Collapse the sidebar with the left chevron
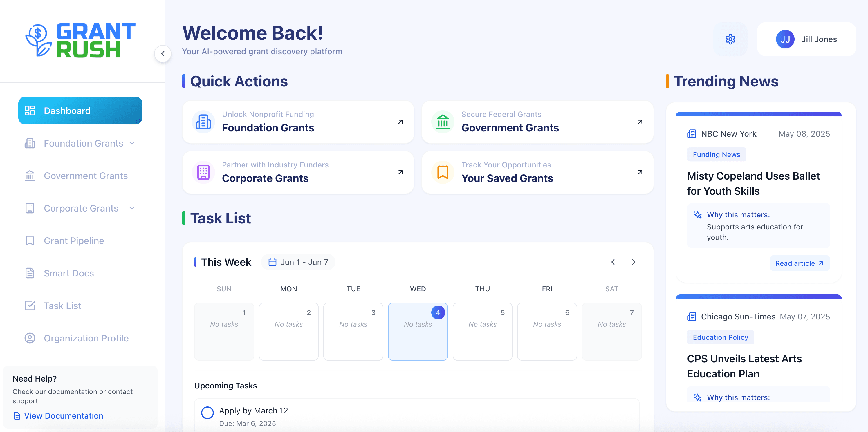The width and height of the screenshot is (868, 432). pos(163,54)
